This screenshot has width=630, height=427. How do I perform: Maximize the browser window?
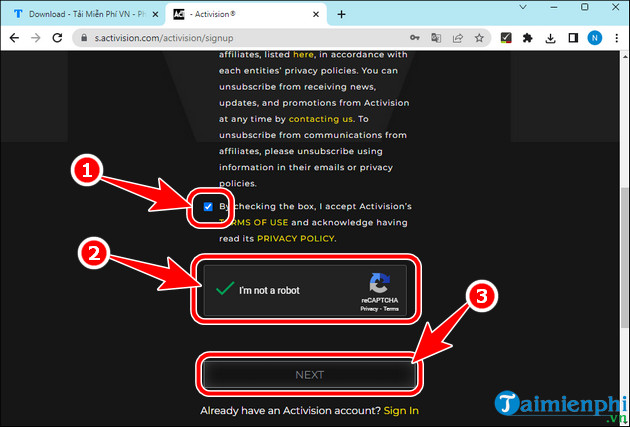(585, 7)
